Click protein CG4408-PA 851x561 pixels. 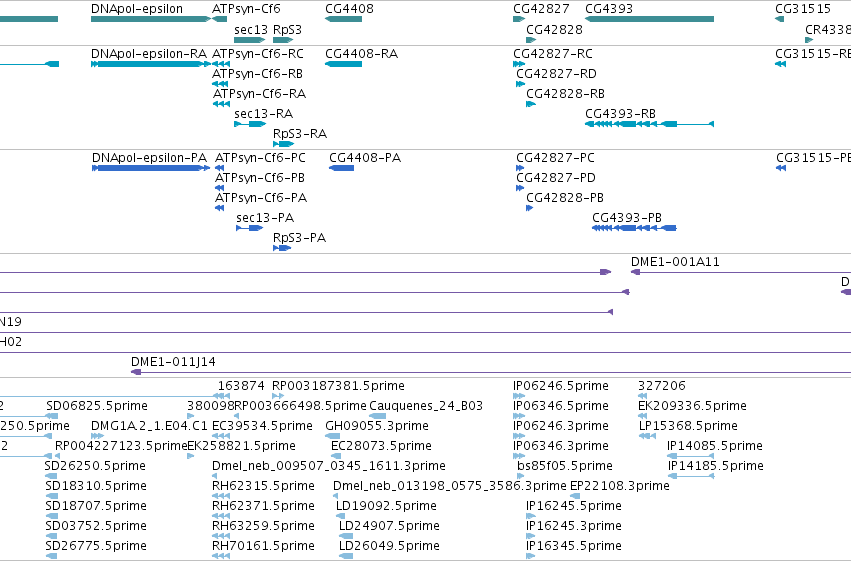click(365, 158)
